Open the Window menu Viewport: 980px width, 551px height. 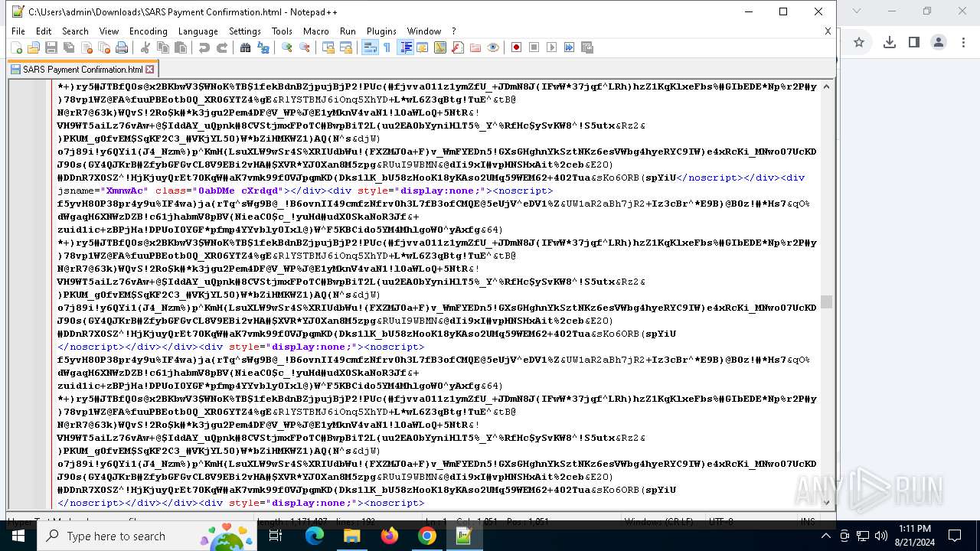pyautogui.click(x=424, y=31)
